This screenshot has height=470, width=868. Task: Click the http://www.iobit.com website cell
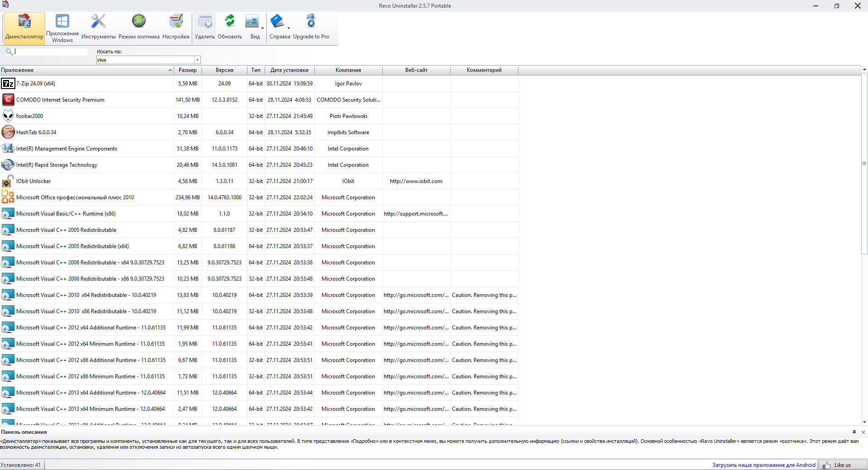[x=416, y=181]
